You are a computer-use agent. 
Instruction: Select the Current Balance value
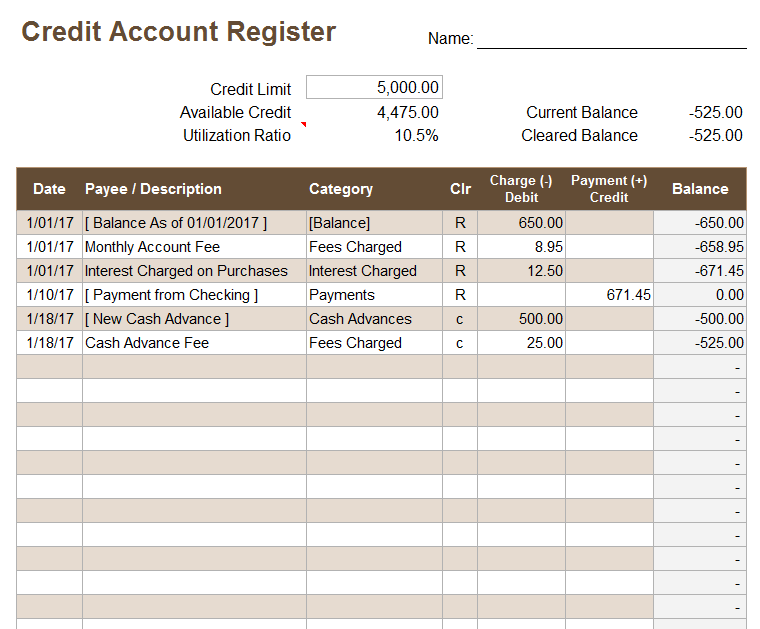[x=715, y=112]
